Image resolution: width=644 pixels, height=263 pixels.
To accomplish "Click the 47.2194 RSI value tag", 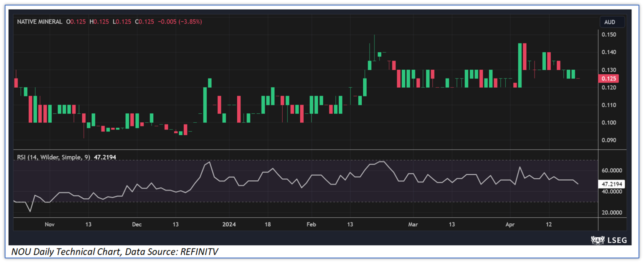I will (x=612, y=184).
